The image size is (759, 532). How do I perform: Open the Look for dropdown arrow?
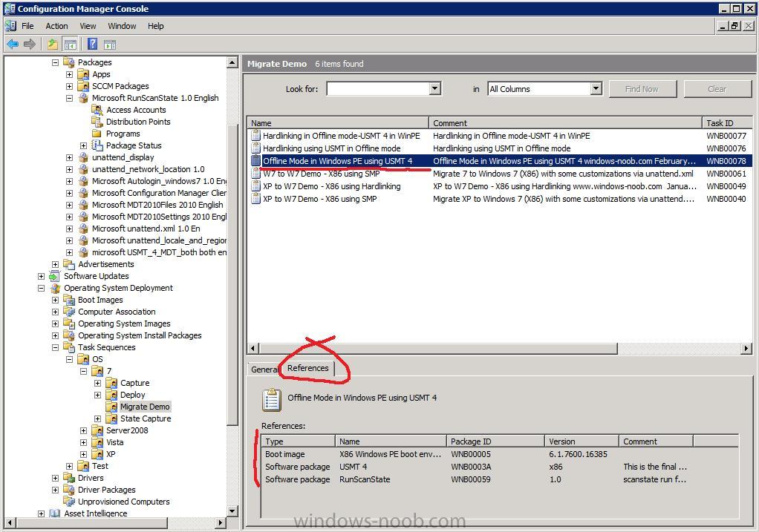tap(434, 88)
